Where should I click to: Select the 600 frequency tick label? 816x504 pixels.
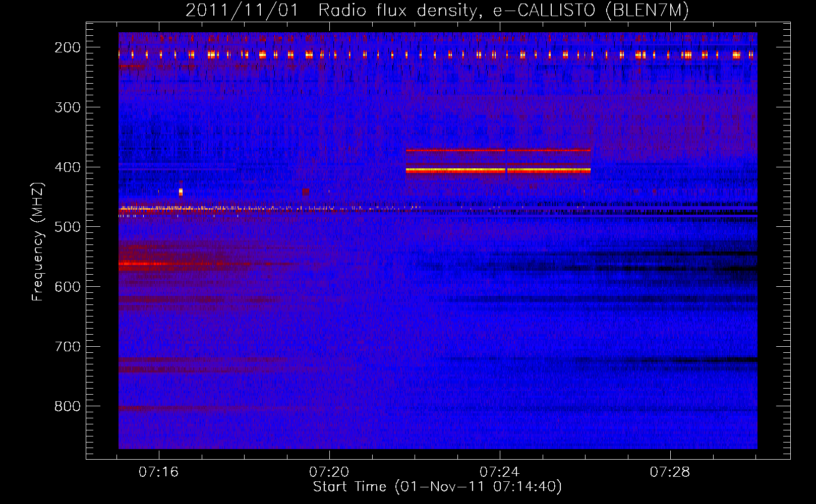click(68, 287)
